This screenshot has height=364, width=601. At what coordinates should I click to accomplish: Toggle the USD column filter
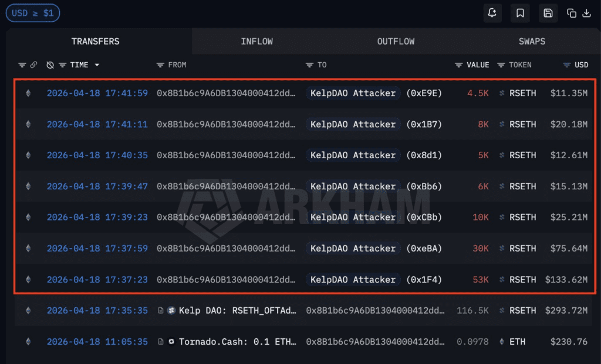pos(568,65)
